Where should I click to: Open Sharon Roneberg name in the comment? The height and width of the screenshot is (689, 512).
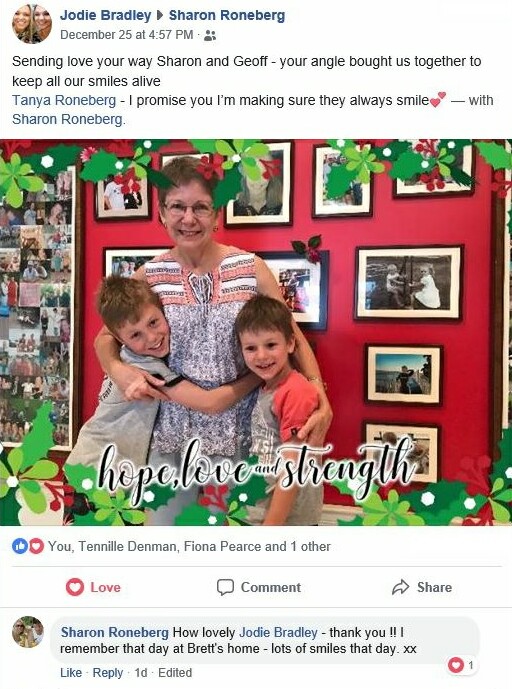click(115, 633)
